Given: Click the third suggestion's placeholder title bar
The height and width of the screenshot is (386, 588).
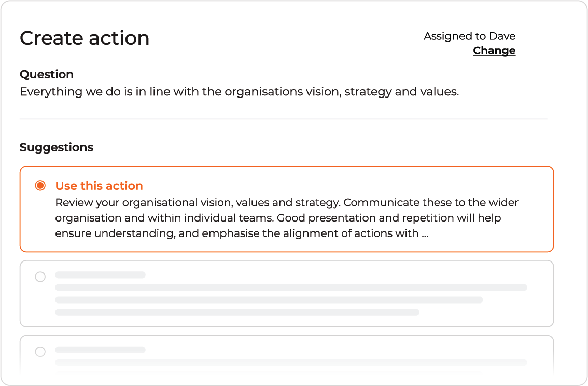Looking at the screenshot, I should point(100,350).
